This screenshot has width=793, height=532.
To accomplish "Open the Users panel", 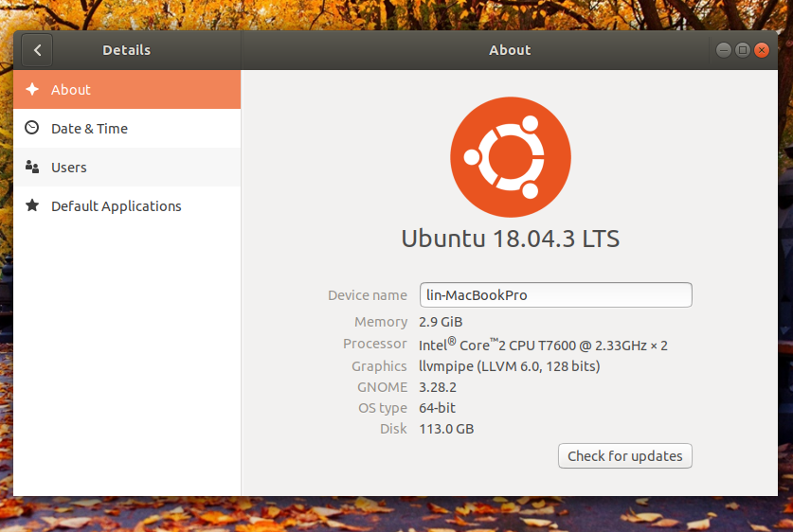I will (x=127, y=168).
